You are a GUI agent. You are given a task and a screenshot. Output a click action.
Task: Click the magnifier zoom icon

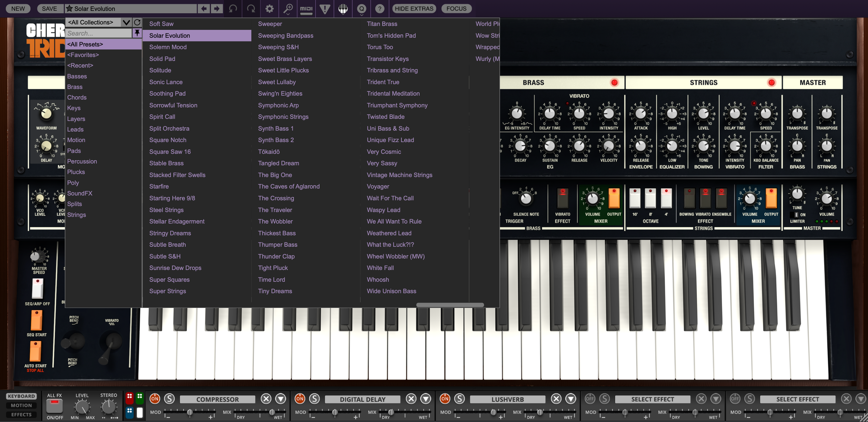click(x=288, y=8)
